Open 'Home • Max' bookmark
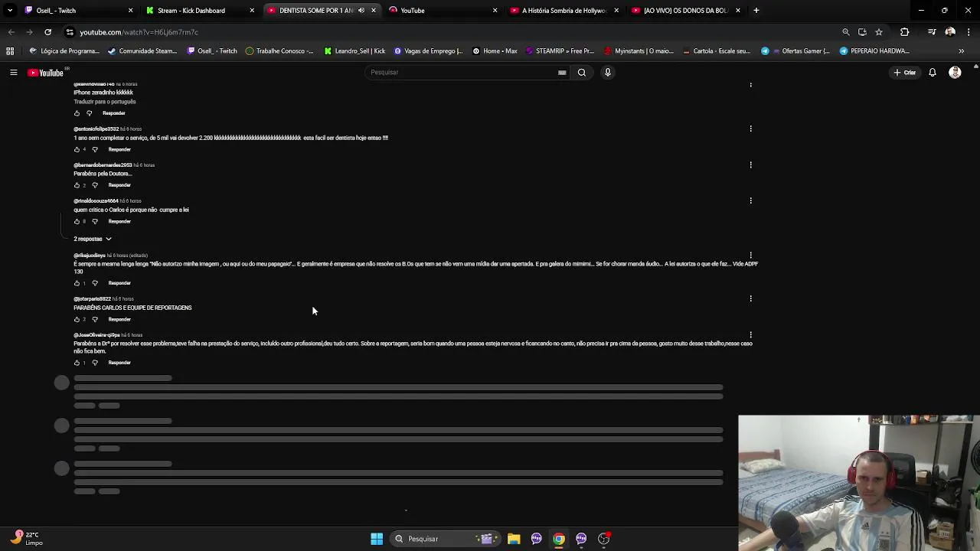Screen dimensions: 980x551 pyautogui.click(x=495, y=51)
